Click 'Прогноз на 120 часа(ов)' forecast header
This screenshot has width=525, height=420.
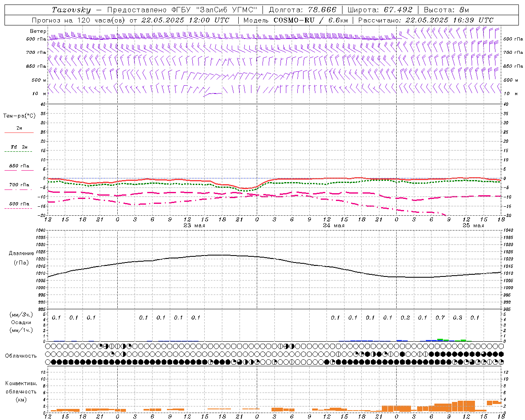[x=79, y=20]
